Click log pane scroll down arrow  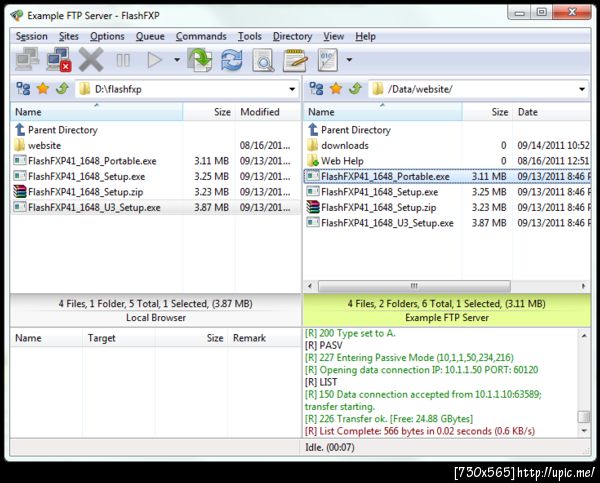pos(584,431)
